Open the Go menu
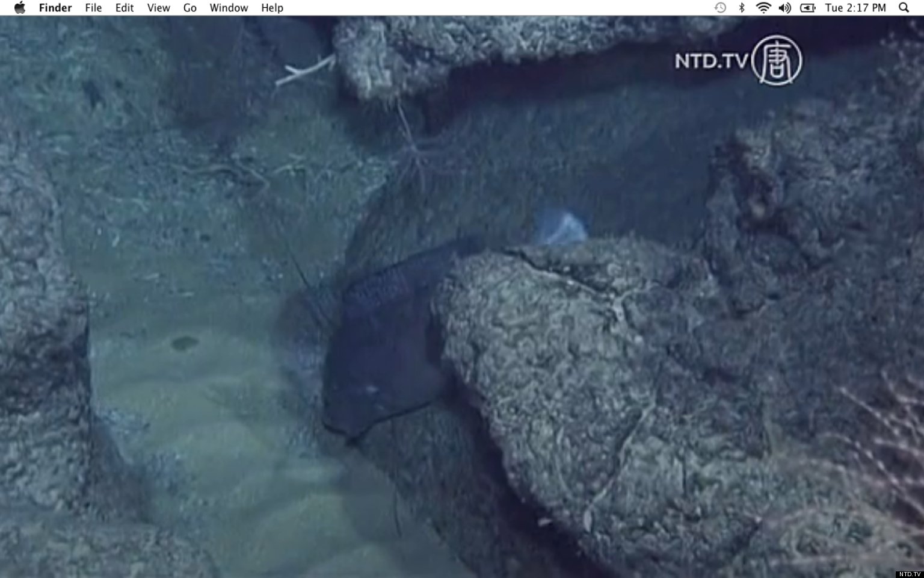The height and width of the screenshot is (578, 924). click(190, 8)
